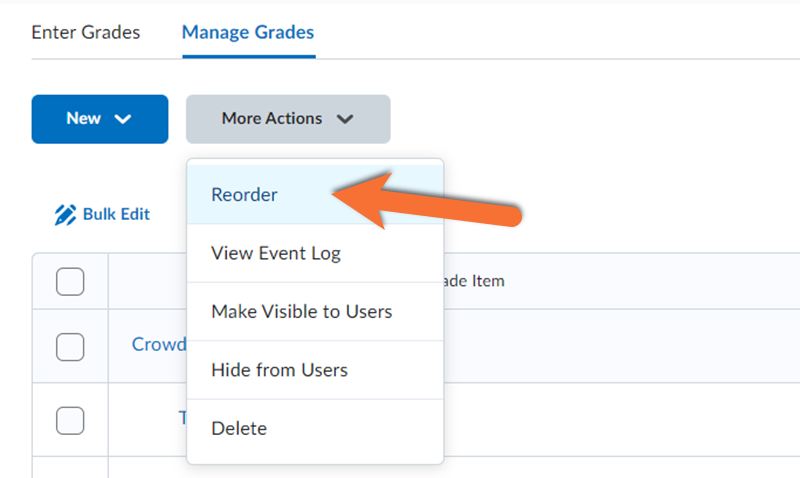Choose Reorder from the dropdown menu
The width and height of the screenshot is (800, 478).
pos(245,195)
